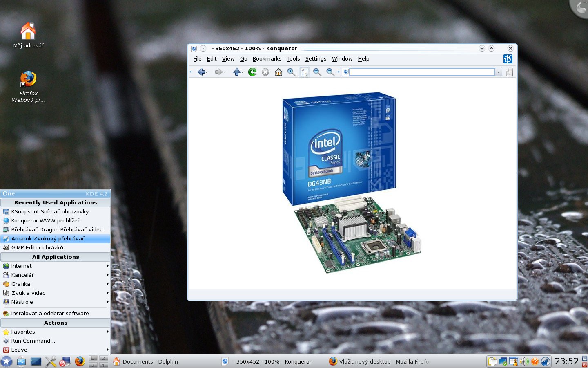Open the Konqueror window menu icon in titlebar
This screenshot has width=588, height=368.
(x=194, y=48)
